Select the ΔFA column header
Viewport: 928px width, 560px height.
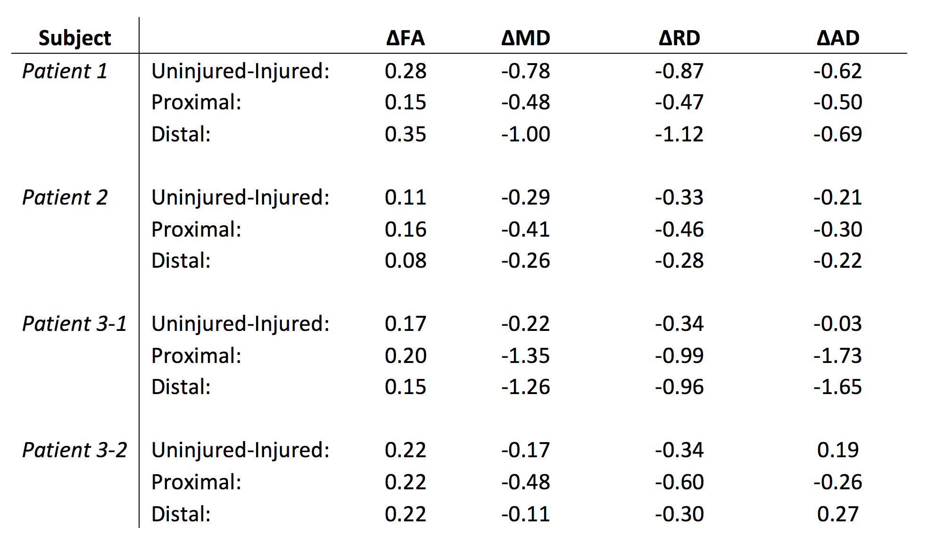coord(405,38)
